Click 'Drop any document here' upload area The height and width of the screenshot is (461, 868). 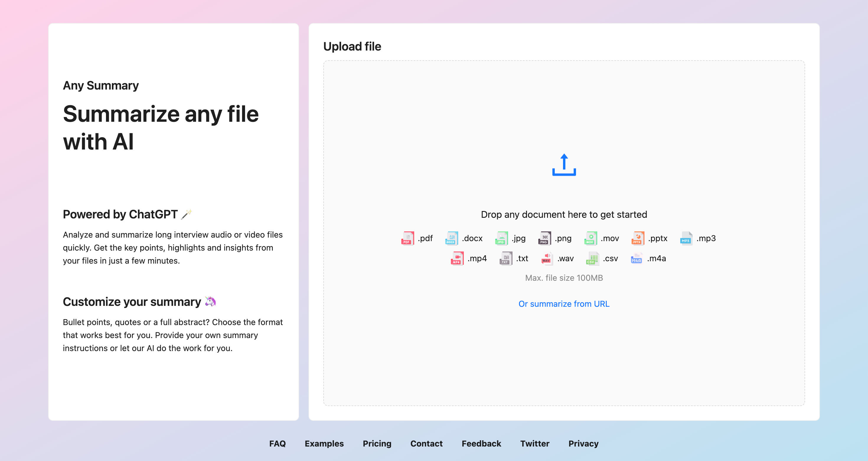click(x=564, y=215)
